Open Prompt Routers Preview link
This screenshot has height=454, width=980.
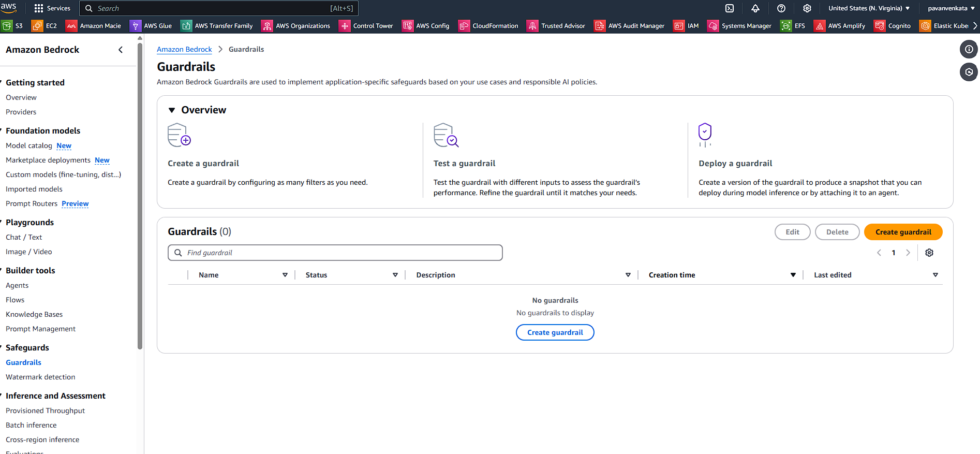pyautogui.click(x=75, y=203)
